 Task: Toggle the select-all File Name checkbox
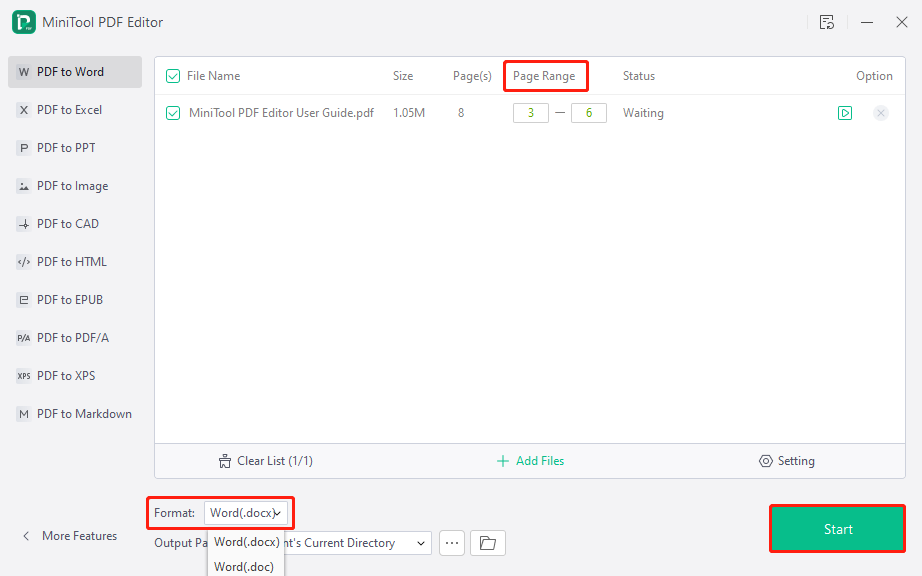tap(173, 76)
